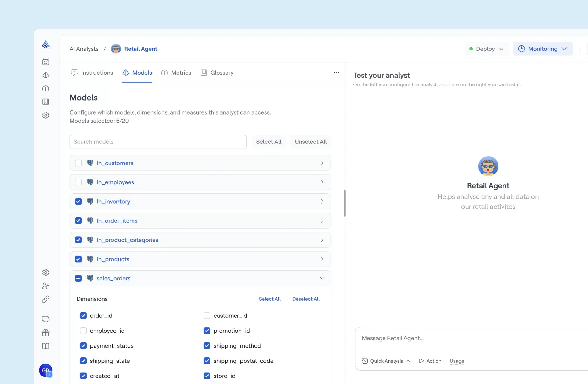Open the three-dot more options menu

[x=336, y=73]
